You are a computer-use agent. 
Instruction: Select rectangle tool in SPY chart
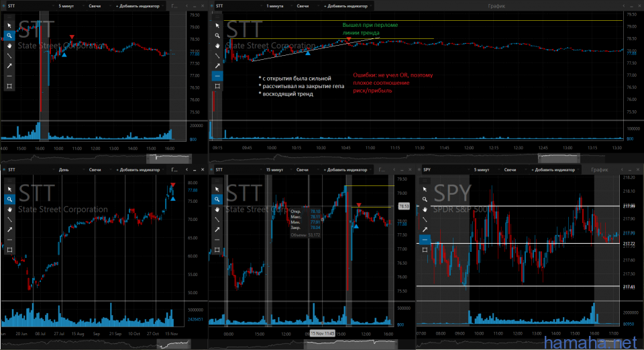point(425,250)
